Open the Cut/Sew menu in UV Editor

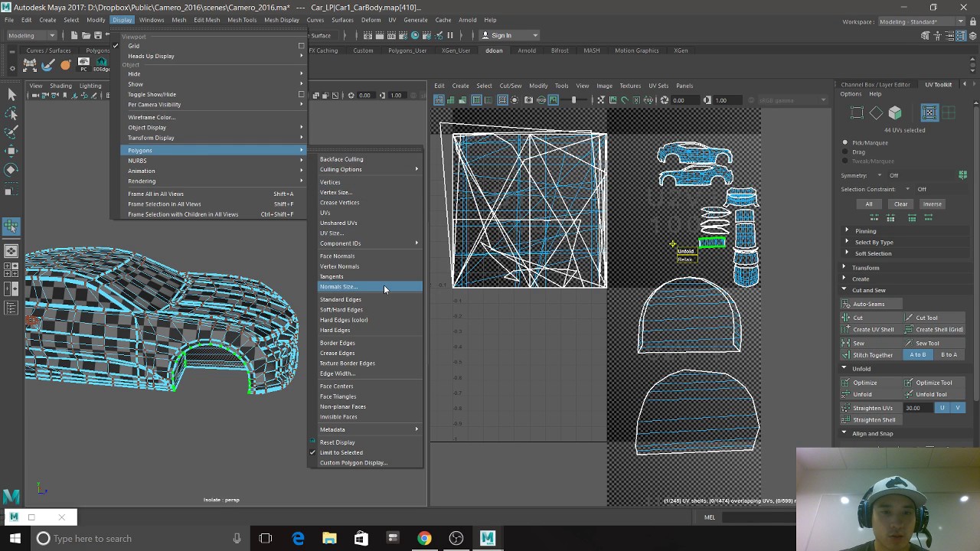point(510,86)
